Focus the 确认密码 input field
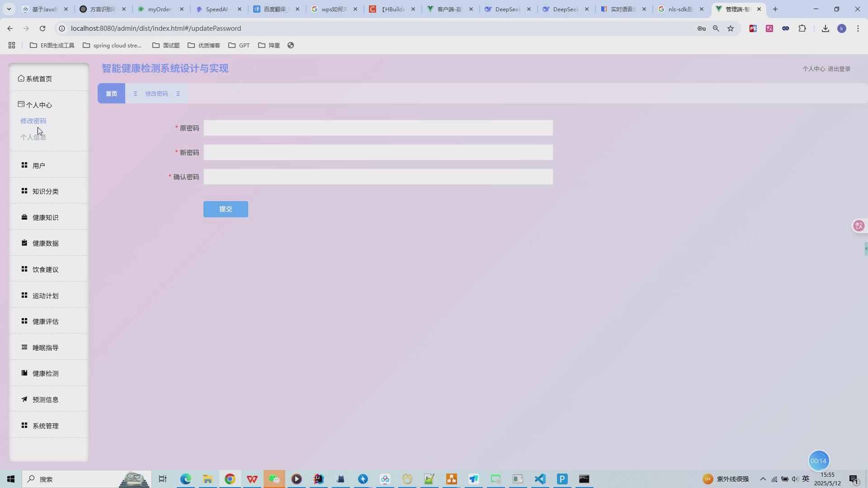This screenshot has width=868, height=488. click(x=378, y=177)
